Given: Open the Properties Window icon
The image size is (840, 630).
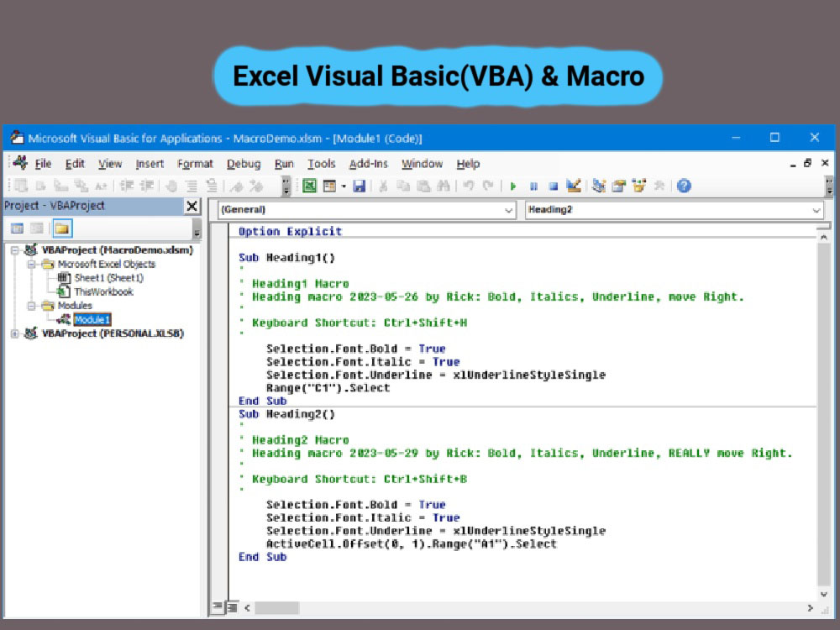Looking at the screenshot, I should click(619, 186).
